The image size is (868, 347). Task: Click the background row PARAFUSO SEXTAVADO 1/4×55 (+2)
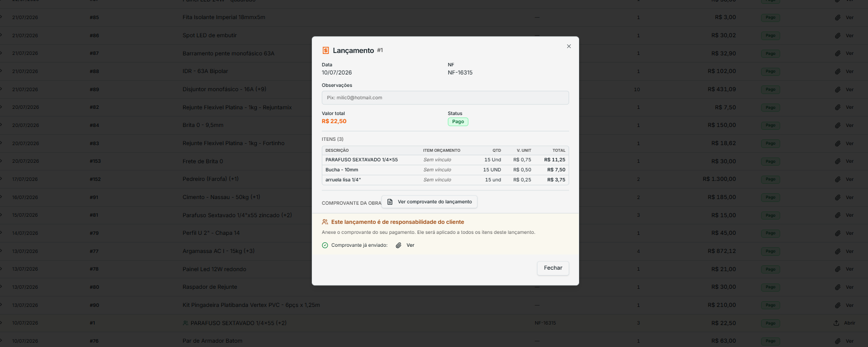434,323
